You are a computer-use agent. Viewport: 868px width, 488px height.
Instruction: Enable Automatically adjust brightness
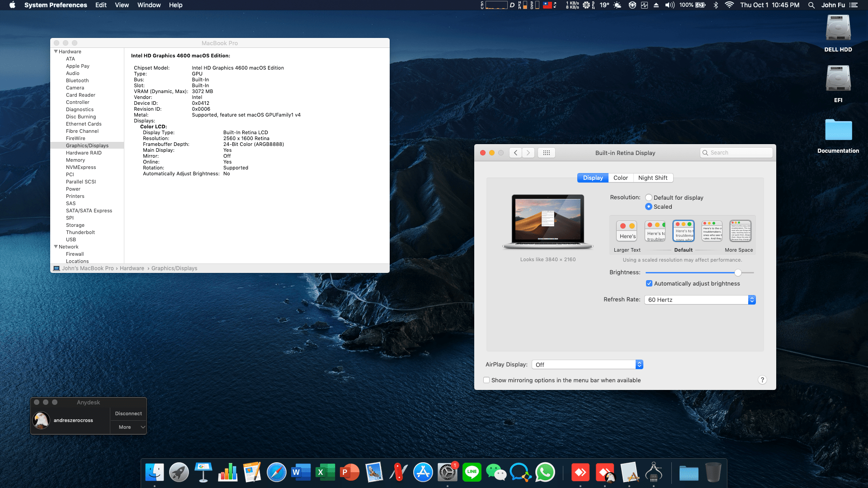point(649,283)
